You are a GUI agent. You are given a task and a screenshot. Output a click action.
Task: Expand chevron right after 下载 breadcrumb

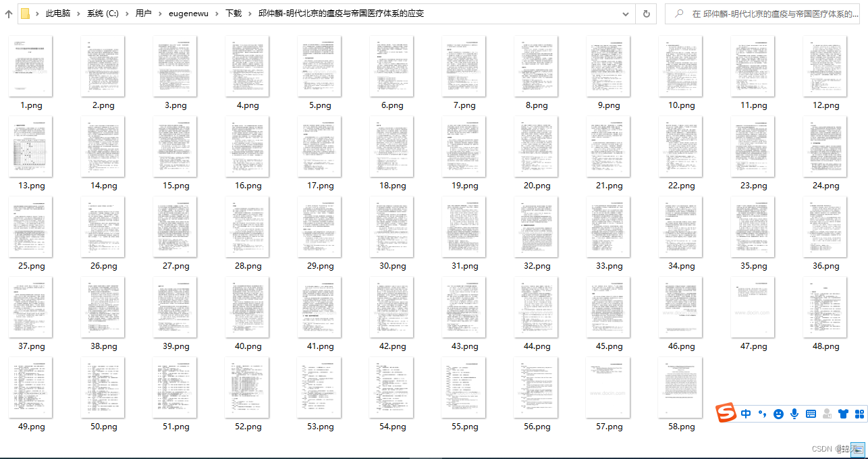pyautogui.click(x=250, y=13)
